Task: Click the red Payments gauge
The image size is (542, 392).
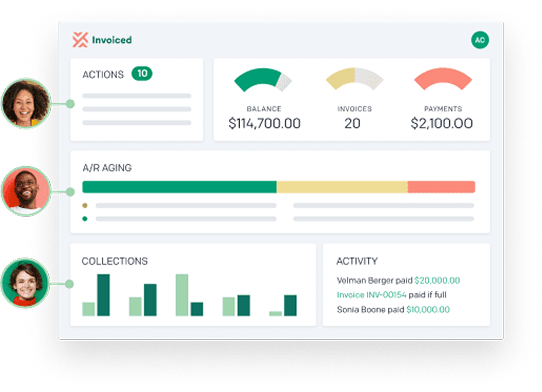Action: 443,79
